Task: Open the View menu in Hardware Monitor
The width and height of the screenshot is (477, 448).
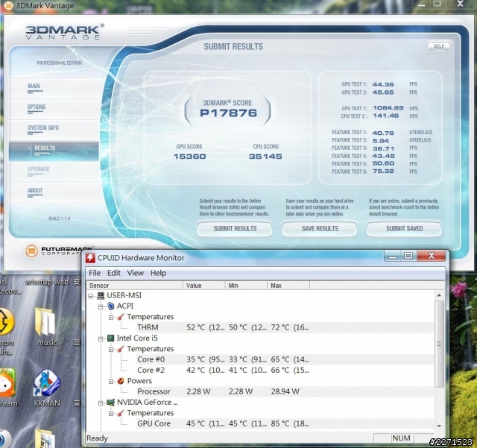Action: pos(136,273)
